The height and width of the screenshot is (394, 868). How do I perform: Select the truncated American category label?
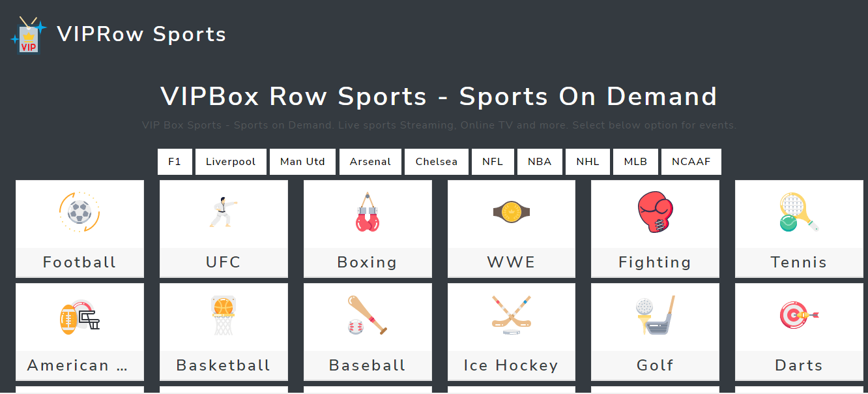pos(78,365)
